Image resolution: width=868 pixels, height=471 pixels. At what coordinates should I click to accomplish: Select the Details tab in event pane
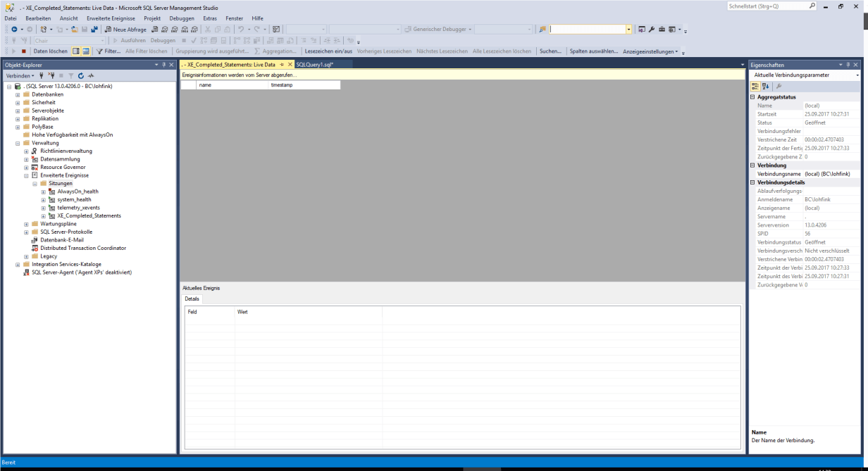(x=192, y=299)
